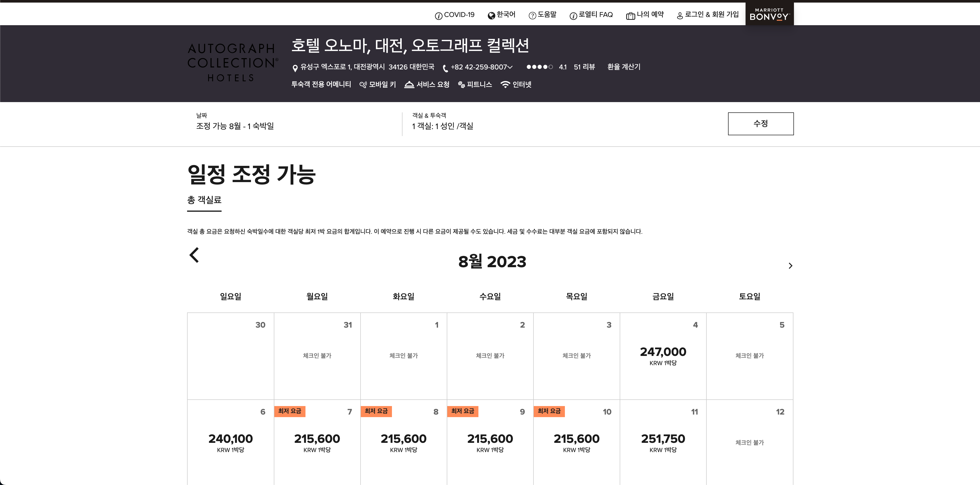
Task: Click the globe icon for 한국어 language
Action: coord(491,15)
